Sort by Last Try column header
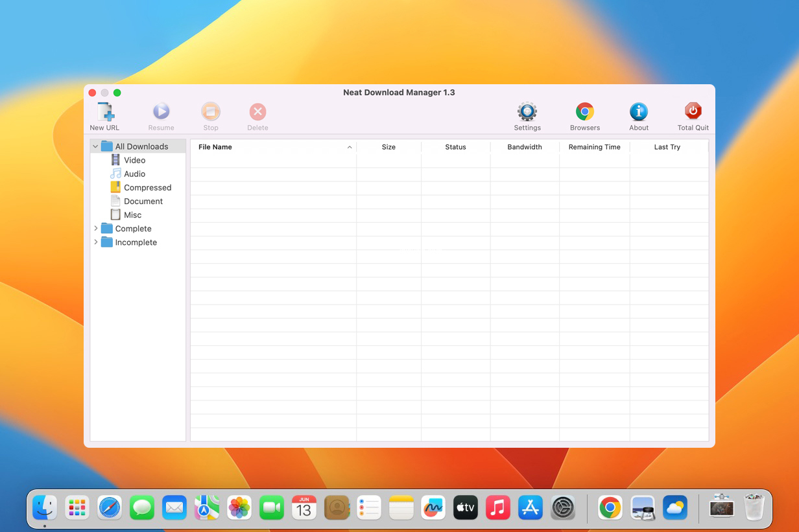This screenshot has height=532, width=799. click(667, 147)
